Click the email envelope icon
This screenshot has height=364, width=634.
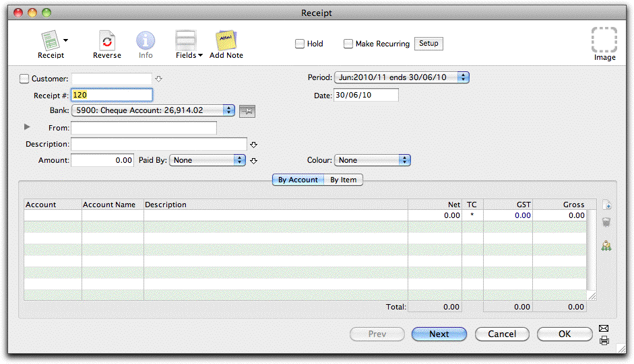[604, 328]
